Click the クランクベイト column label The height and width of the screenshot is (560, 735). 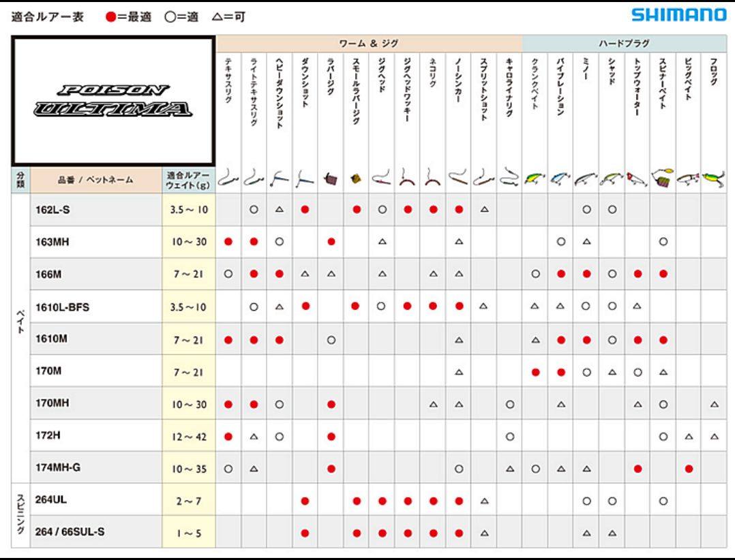[535, 83]
